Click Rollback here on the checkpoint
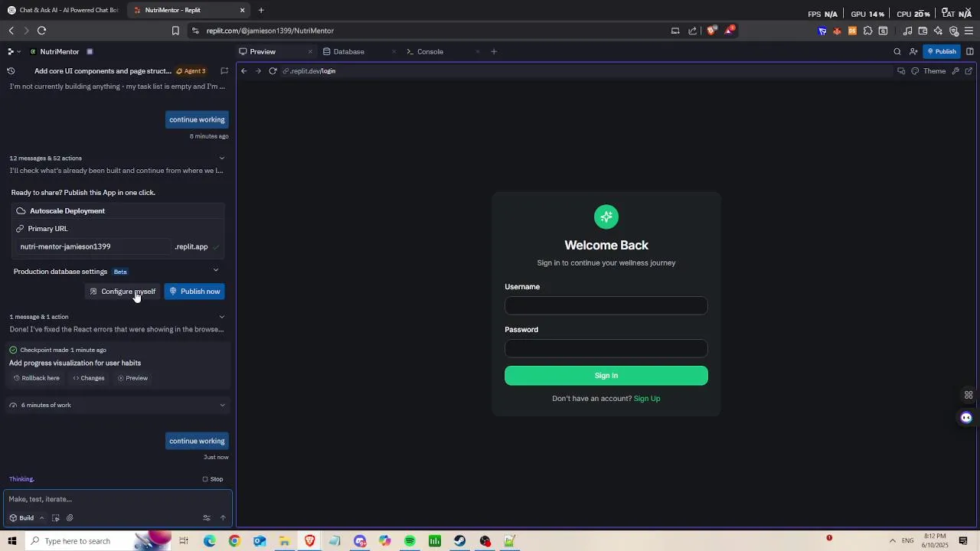 pos(36,378)
